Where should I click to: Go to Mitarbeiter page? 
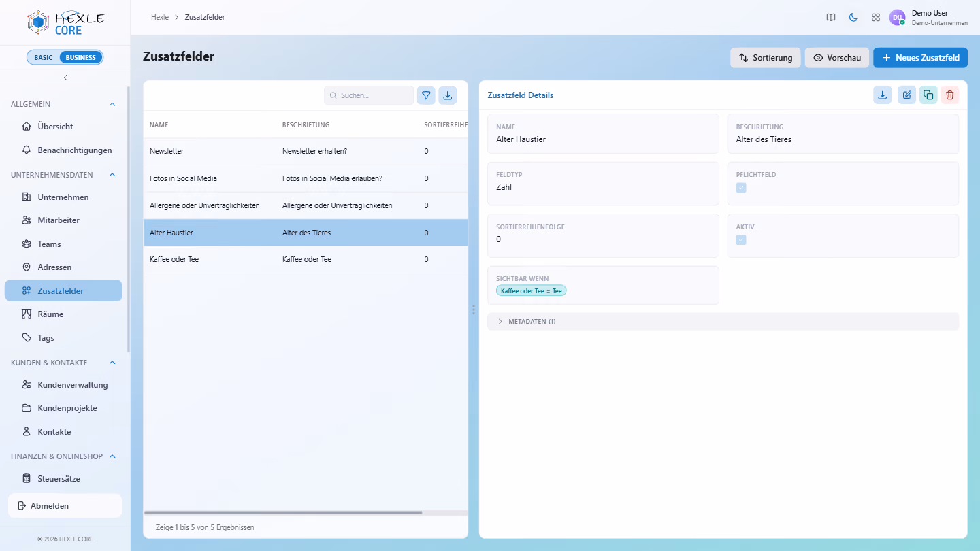pyautogui.click(x=63, y=220)
